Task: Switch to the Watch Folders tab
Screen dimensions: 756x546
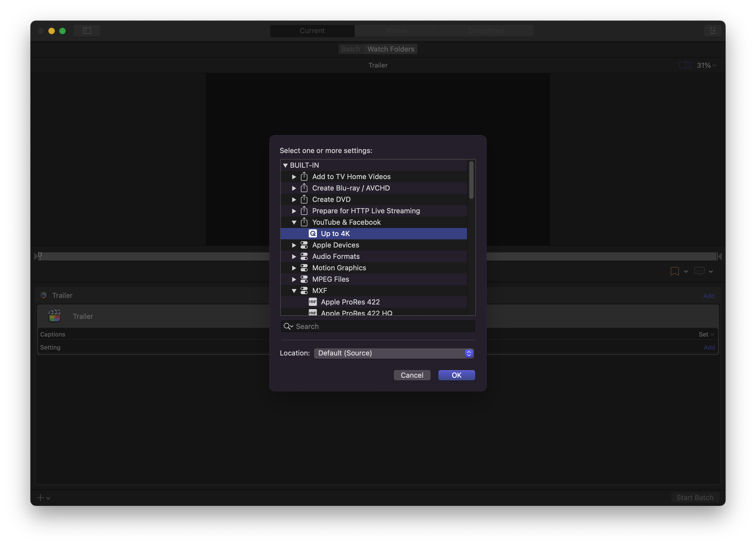Action: click(x=391, y=49)
